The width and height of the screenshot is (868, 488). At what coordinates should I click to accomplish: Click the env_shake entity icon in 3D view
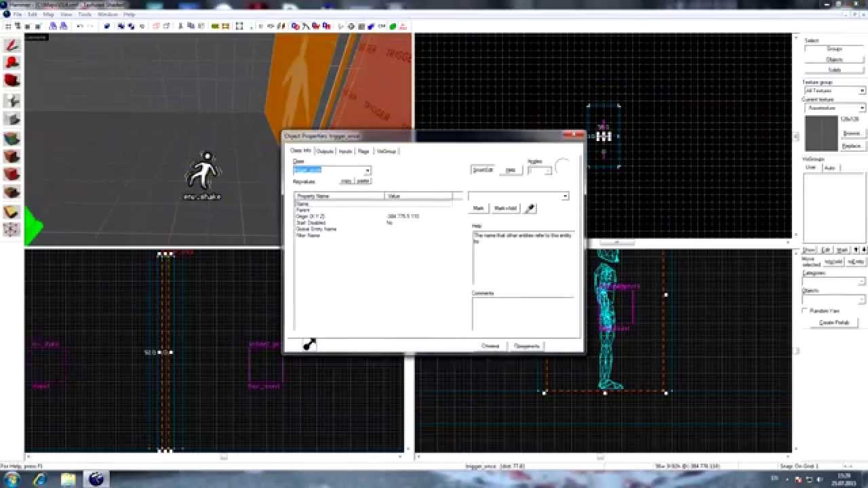203,171
